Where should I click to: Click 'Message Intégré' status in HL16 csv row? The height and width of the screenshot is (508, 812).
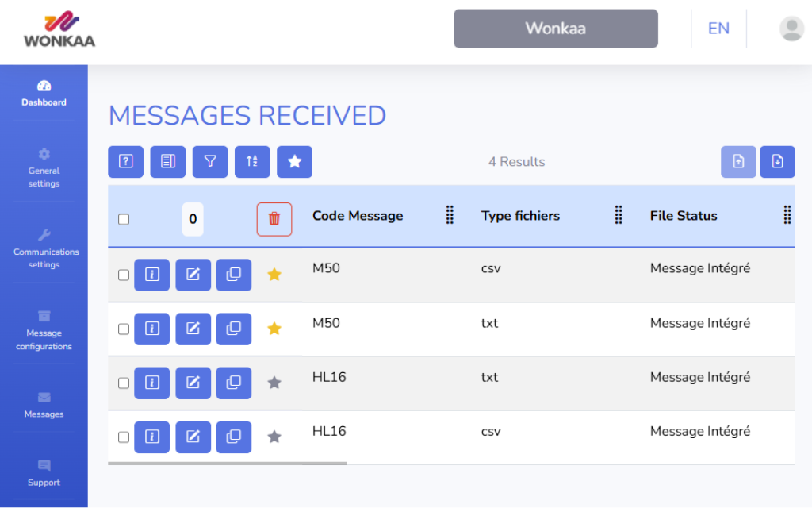point(700,431)
